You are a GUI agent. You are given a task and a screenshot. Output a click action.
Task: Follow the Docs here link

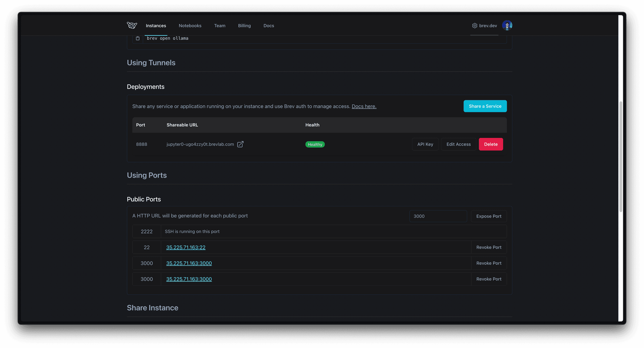click(x=364, y=106)
